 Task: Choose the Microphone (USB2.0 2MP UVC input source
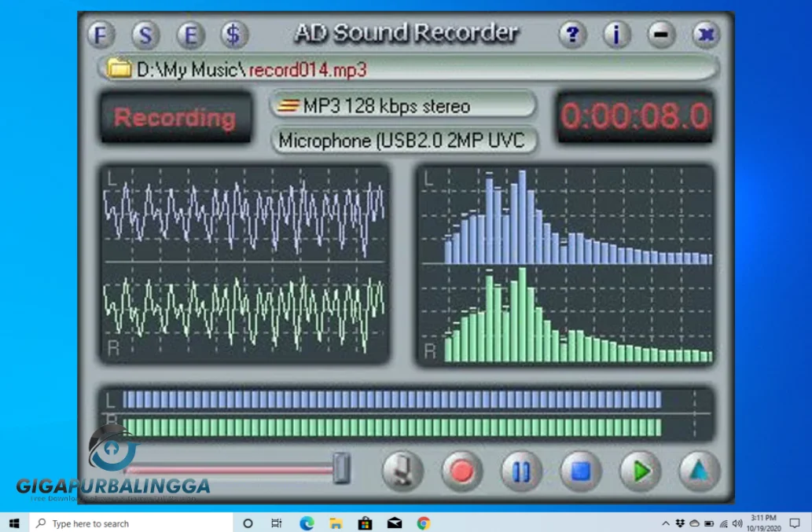coord(403,140)
